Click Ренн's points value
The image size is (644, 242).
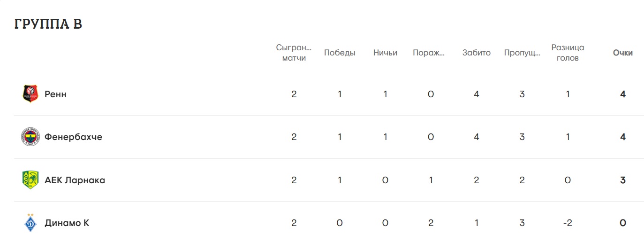622,94
